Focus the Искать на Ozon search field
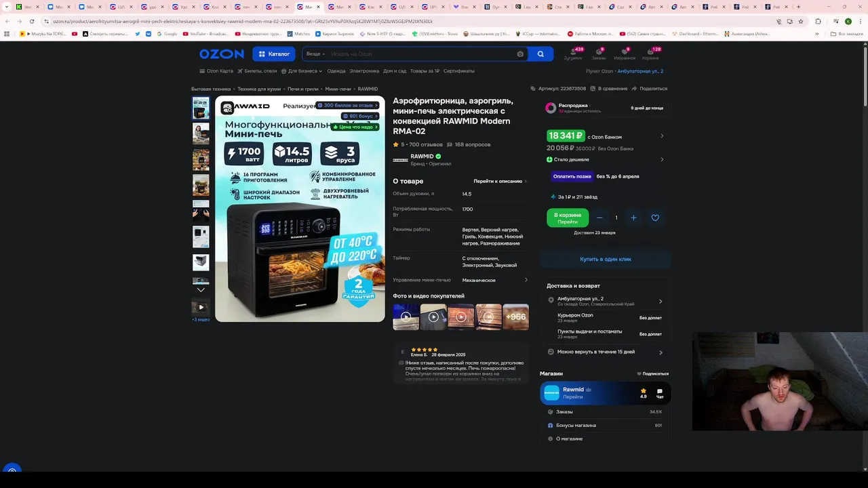Image resolution: width=868 pixels, height=488 pixels. (x=420, y=54)
